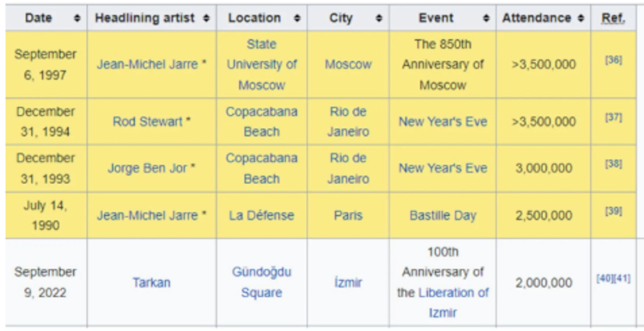Visit the Gündoğdu Square link

click(x=262, y=282)
